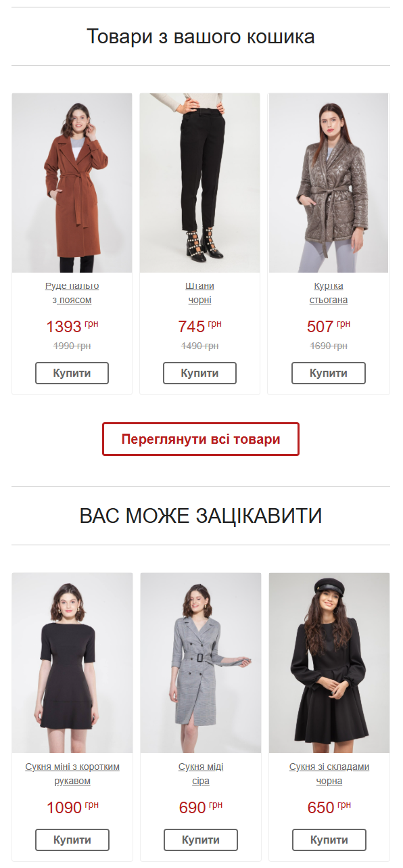Buy the mini dress priced 1090 грн

coord(72,840)
